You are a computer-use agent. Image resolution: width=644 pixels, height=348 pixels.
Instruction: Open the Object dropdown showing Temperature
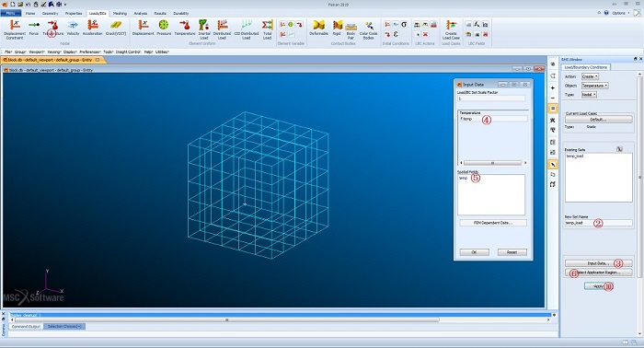point(594,86)
